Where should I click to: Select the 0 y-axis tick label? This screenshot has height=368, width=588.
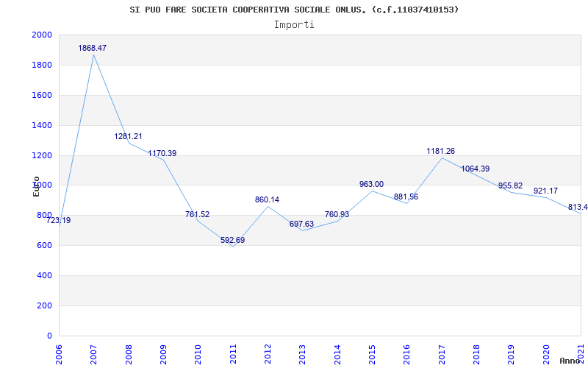pos(49,336)
